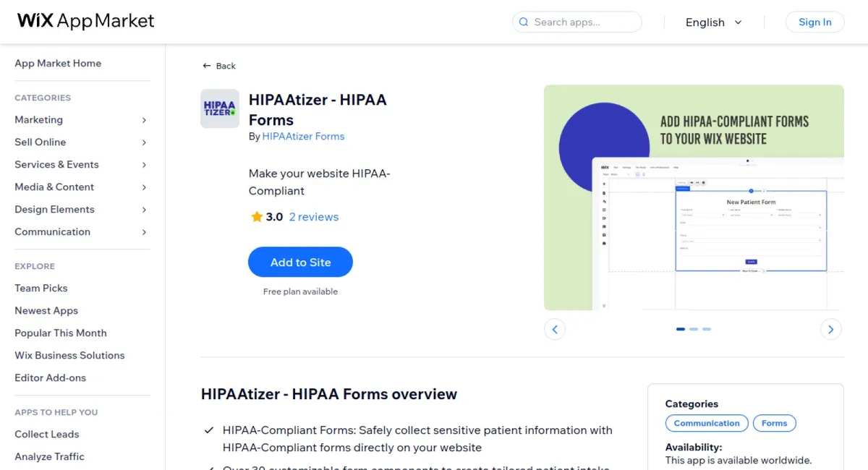This screenshot has width=868, height=470.
Task: Click 'HIPAAtizer - HIPAA Forms overview' heading
Action: tap(329, 395)
